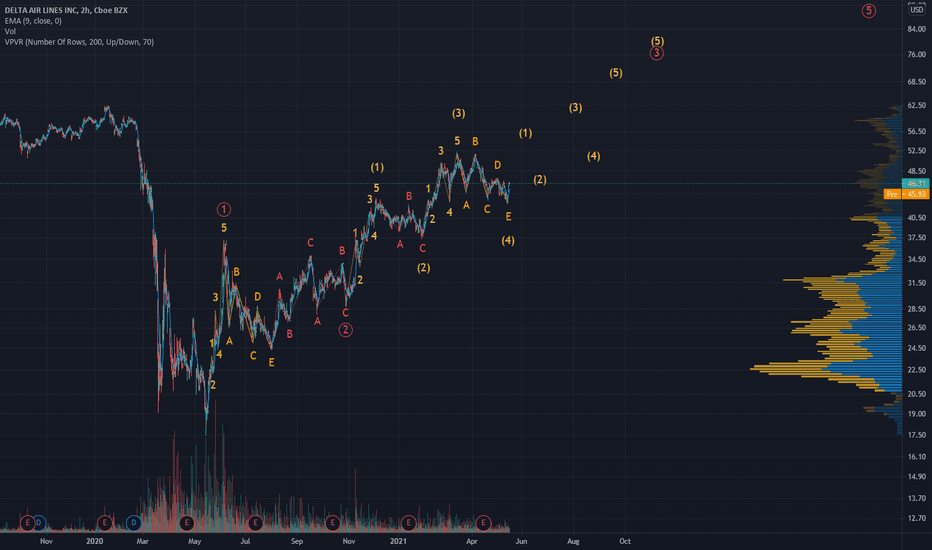This screenshot has height=550, width=932.
Task: Select the Vol indicator label
Action: tap(10, 32)
